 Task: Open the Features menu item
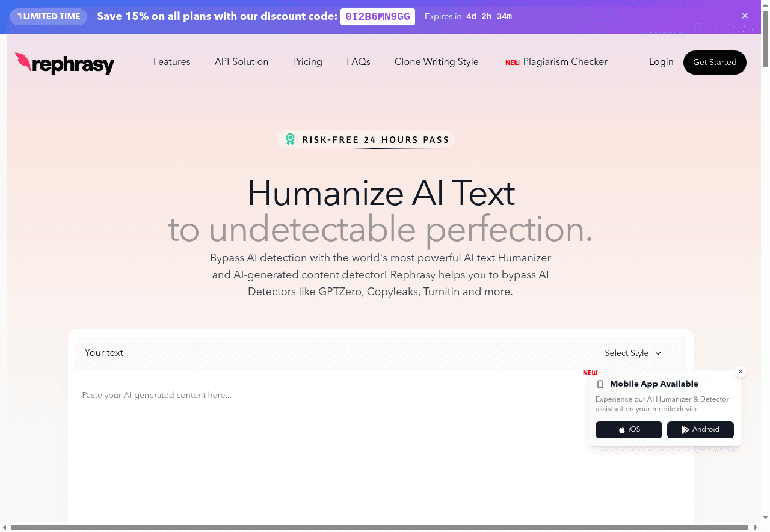click(171, 62)
